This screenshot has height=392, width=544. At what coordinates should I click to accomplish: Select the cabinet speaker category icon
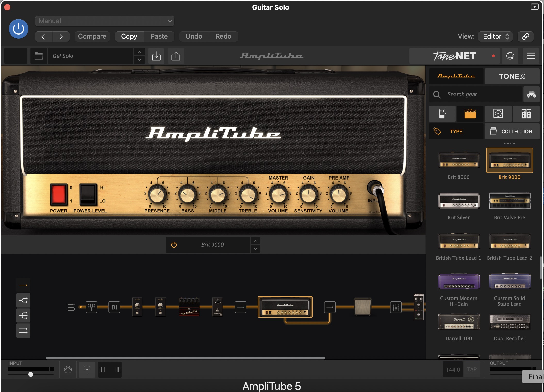coord(498,114)
